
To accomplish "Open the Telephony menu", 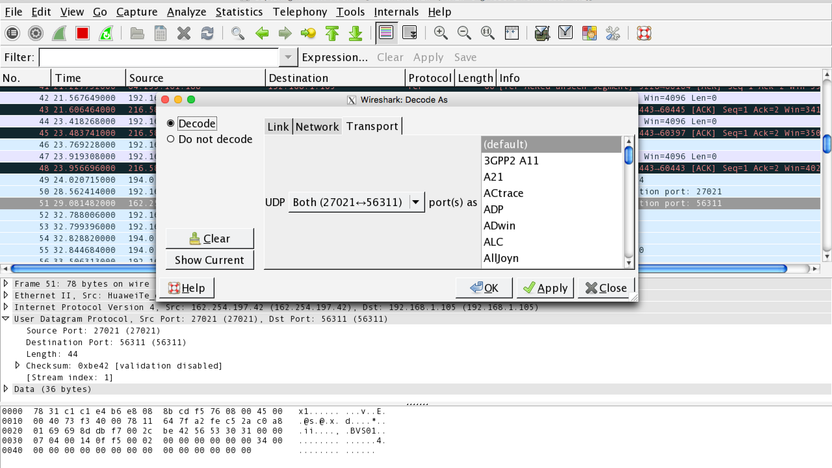I will tap(300, 12).
